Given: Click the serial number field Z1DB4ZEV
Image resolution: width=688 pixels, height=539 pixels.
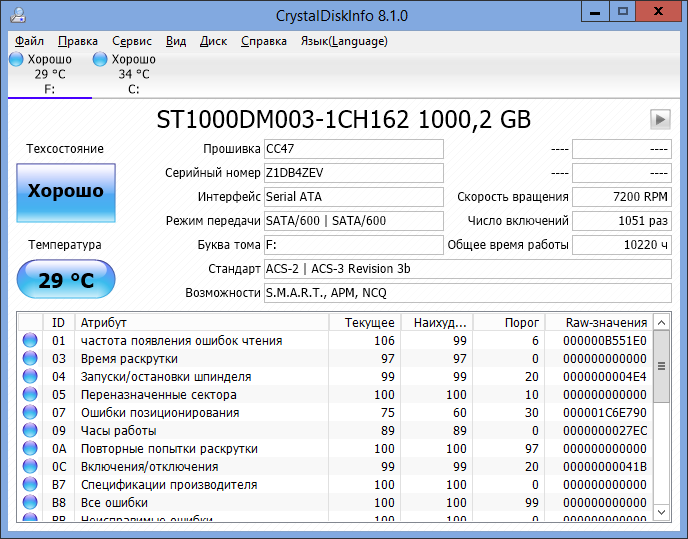Looking at the screenshot, I should (353, 173).
